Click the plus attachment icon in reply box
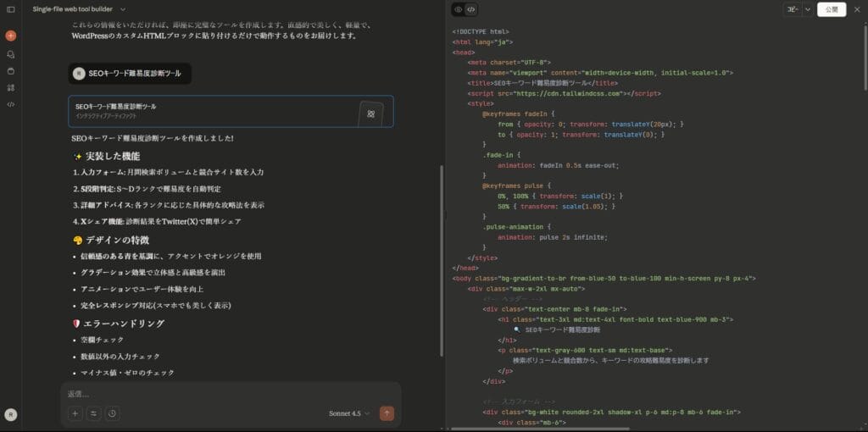 coord(75,413)
